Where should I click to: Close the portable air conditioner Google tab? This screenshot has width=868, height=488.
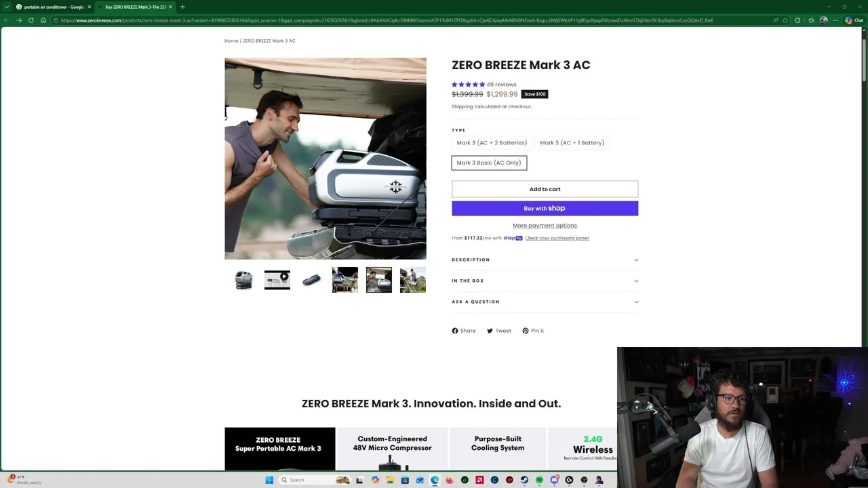point(89,7)
